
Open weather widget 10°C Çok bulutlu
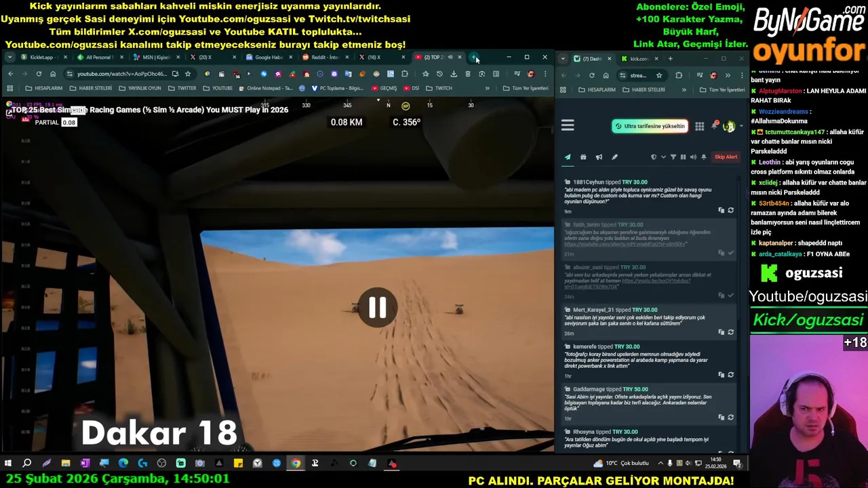click(623, 464)
